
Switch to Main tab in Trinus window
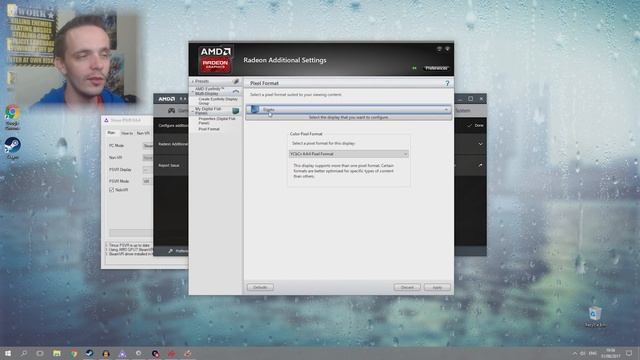tap(111, 133)
